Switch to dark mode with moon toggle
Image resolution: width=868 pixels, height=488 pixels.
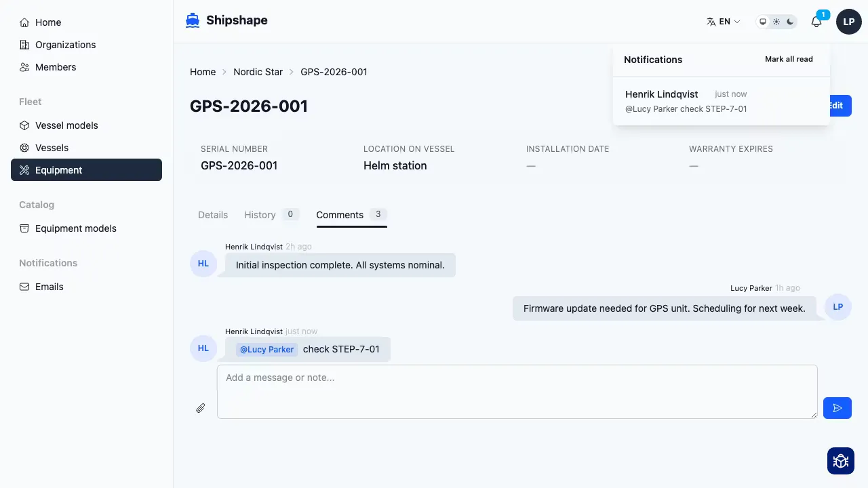790,22
